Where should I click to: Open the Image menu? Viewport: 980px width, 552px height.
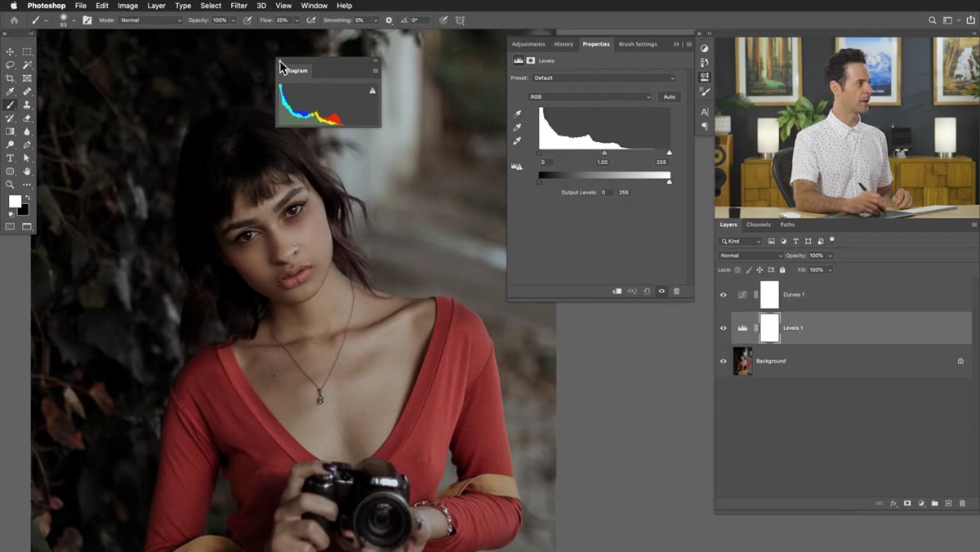[x=127, y=6]
